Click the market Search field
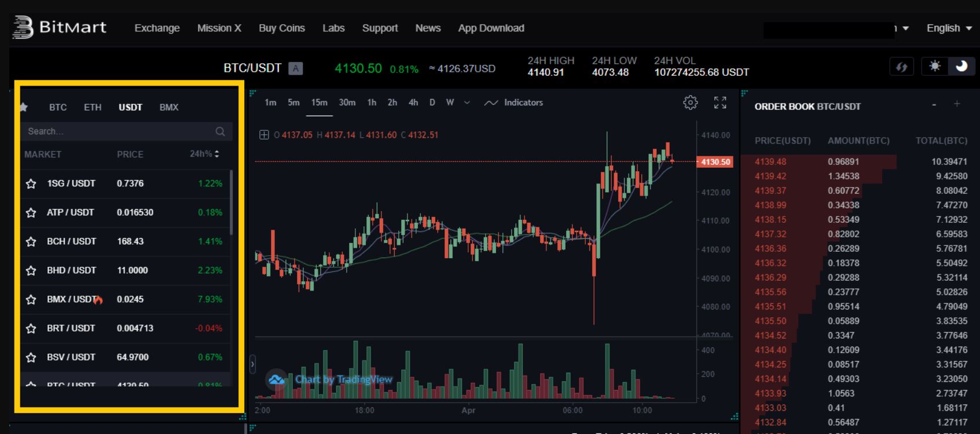This screenshot has height=434, width=980. [x=126, y=131]
